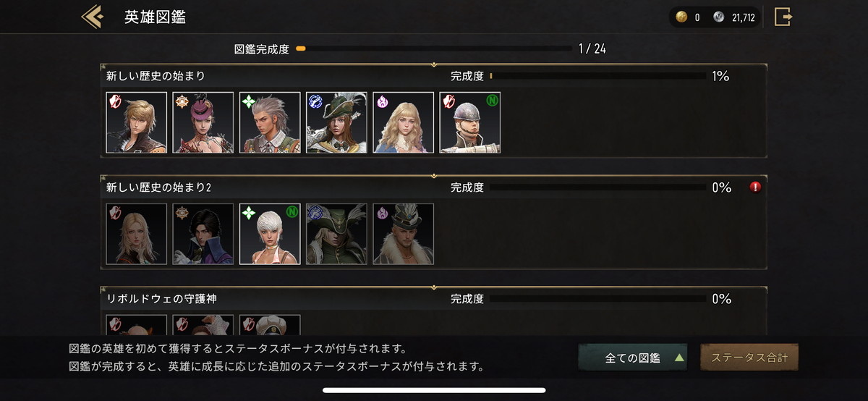Select the hero with the pink top hat
Viewport: 868px width, 401px height.
pos(203,122)
